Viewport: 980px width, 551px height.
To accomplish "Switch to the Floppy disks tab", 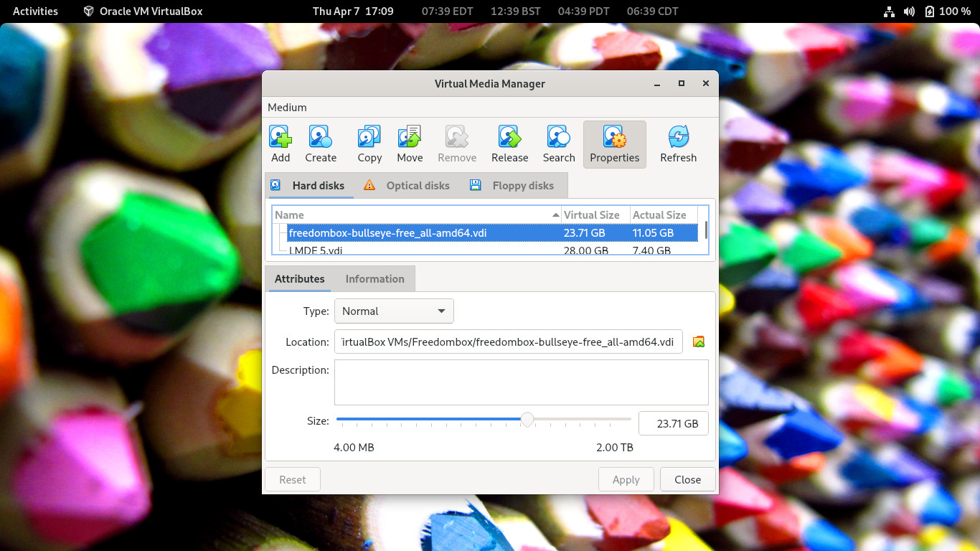I will [x=512, y=185].
